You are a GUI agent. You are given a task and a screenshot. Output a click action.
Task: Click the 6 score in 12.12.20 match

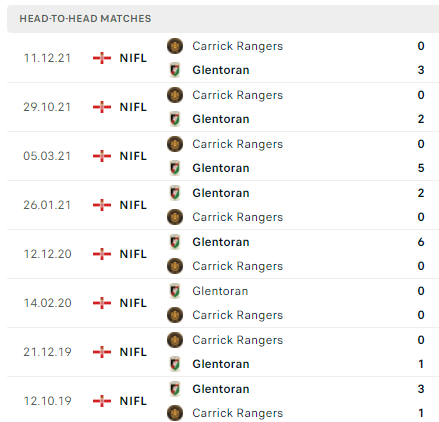[x=421, y=242]
